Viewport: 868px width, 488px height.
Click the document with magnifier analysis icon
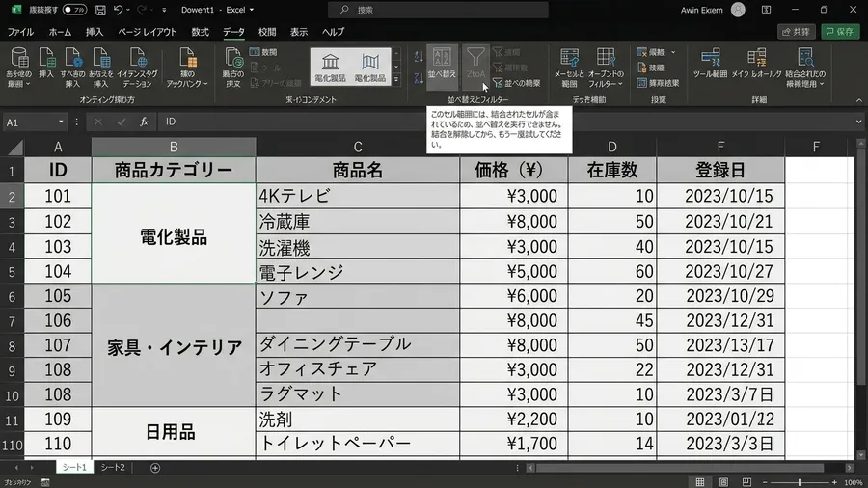(x=805, y=58)
